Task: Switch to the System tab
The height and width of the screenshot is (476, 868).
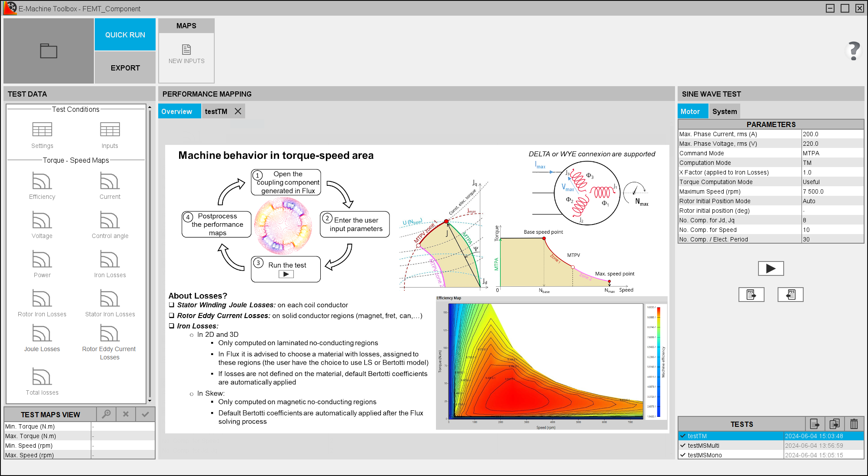Action: click(724, 111)
